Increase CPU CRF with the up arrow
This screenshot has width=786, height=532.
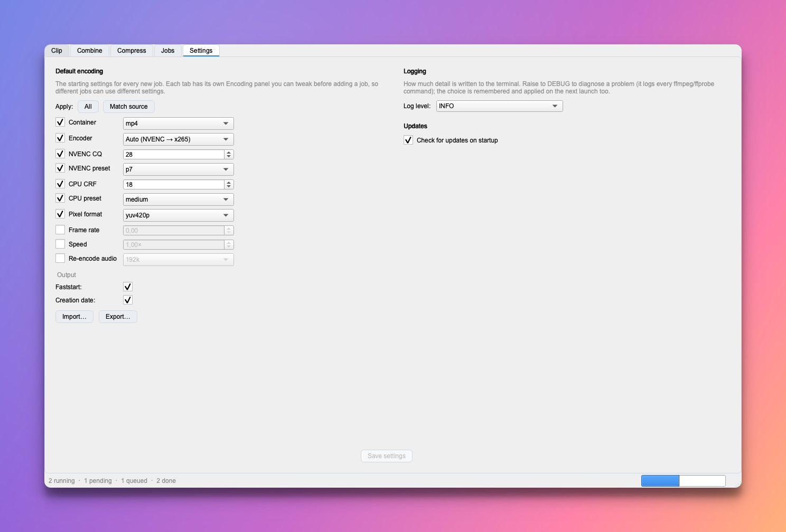[229, 183]
